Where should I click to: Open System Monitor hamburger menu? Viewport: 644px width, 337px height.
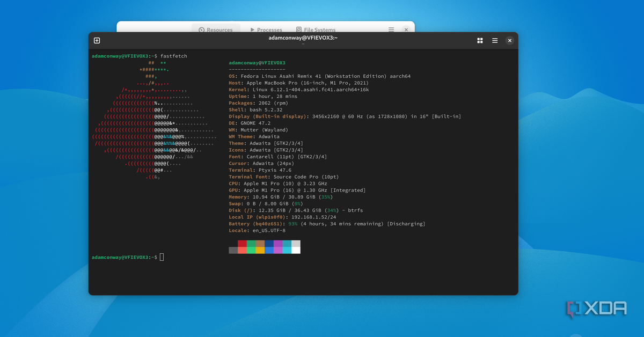click(392, 30)
